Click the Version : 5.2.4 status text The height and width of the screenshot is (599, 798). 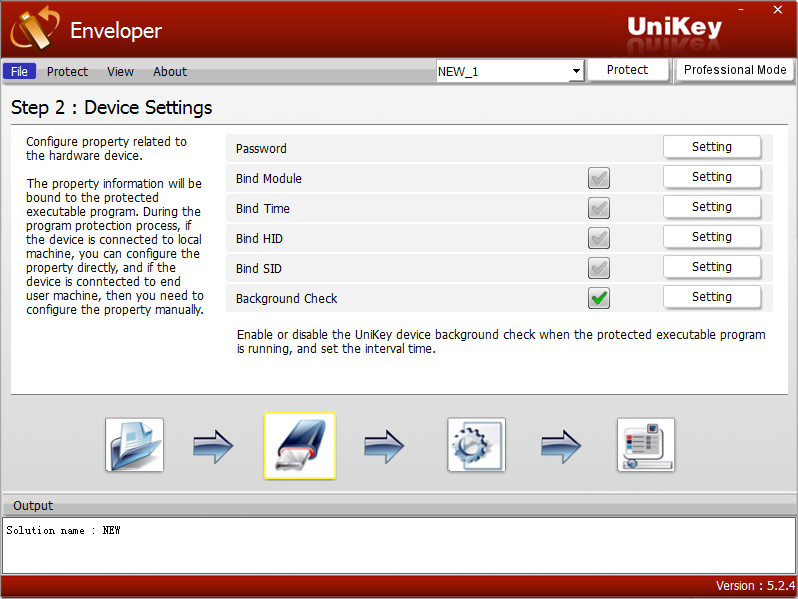pos(755,586)
